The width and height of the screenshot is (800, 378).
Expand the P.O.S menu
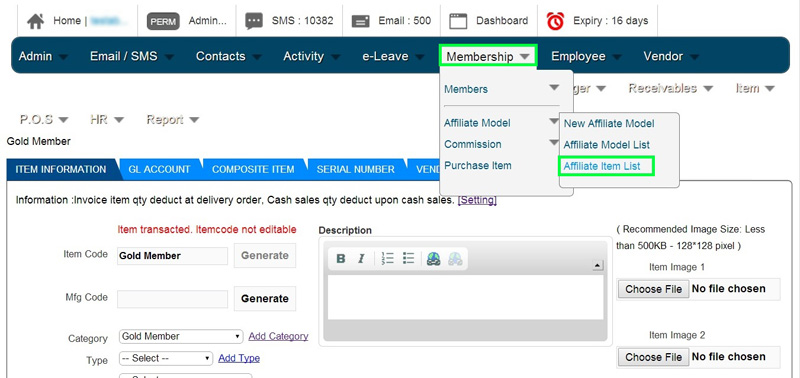coord(44,120)
